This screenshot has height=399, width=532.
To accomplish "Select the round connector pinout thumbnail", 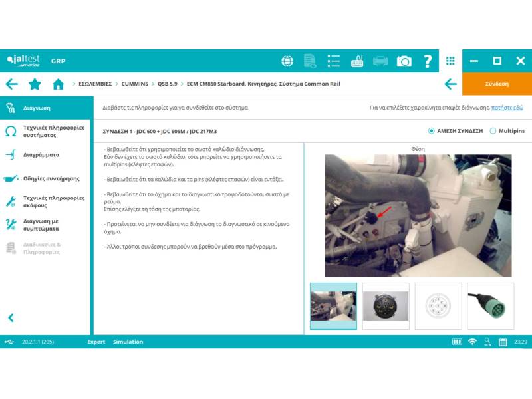I will pyautogui.click(x=438, y=306).
